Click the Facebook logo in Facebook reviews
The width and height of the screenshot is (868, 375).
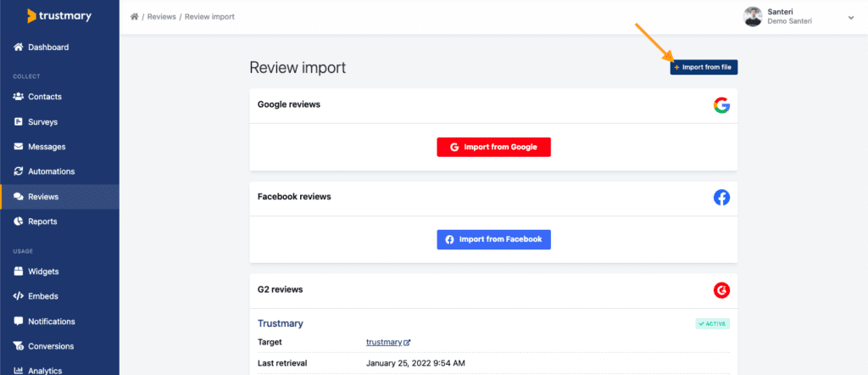(721, 197)
